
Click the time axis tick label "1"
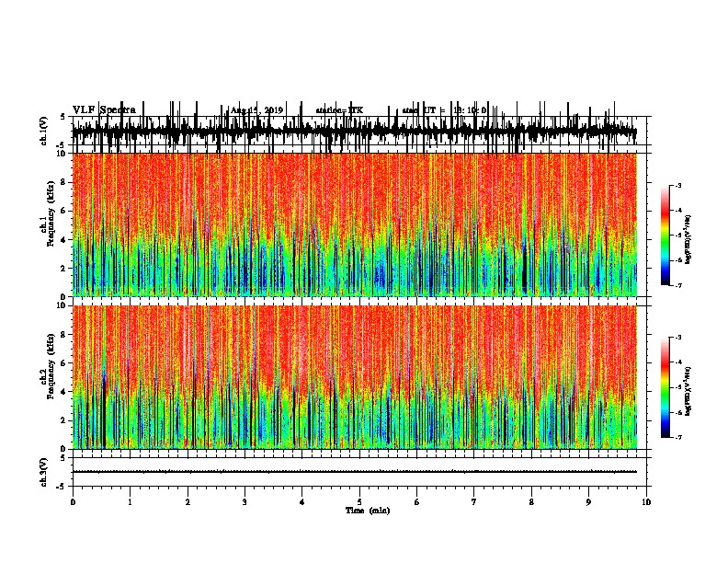pos(130,502)
